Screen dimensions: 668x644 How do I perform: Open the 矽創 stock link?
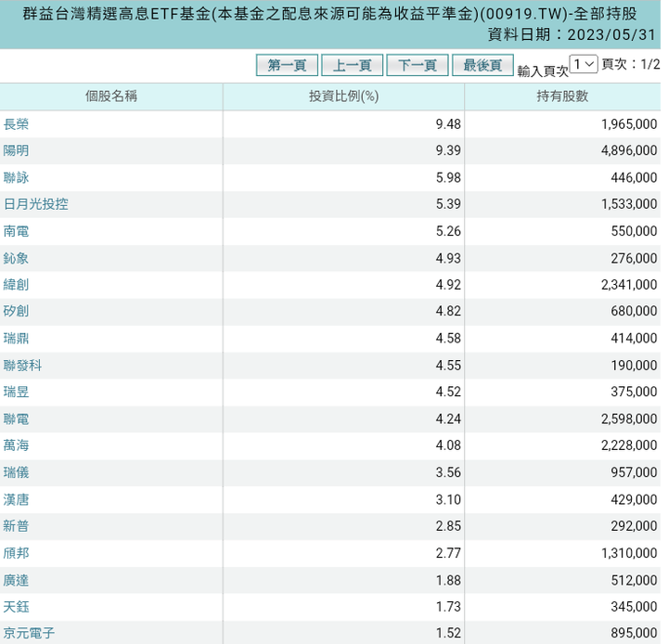point(16,311)
